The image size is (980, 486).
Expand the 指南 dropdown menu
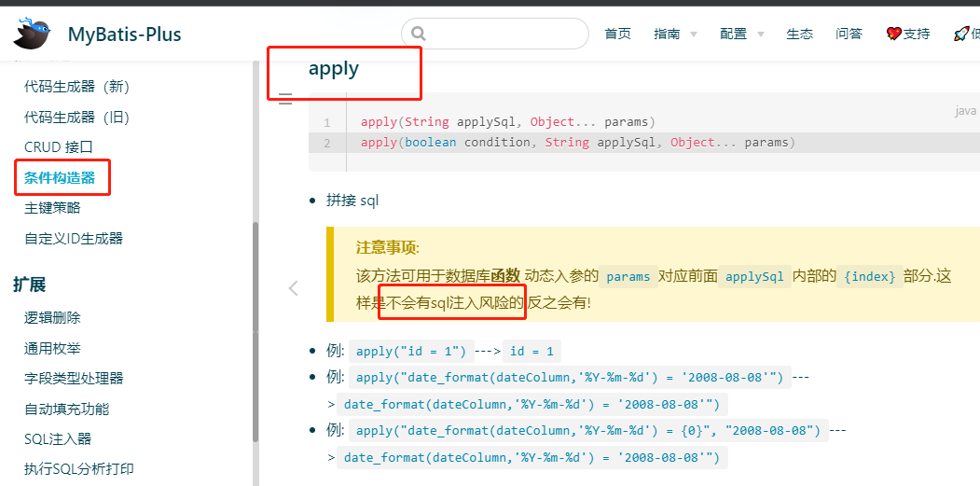click(675, 34)
